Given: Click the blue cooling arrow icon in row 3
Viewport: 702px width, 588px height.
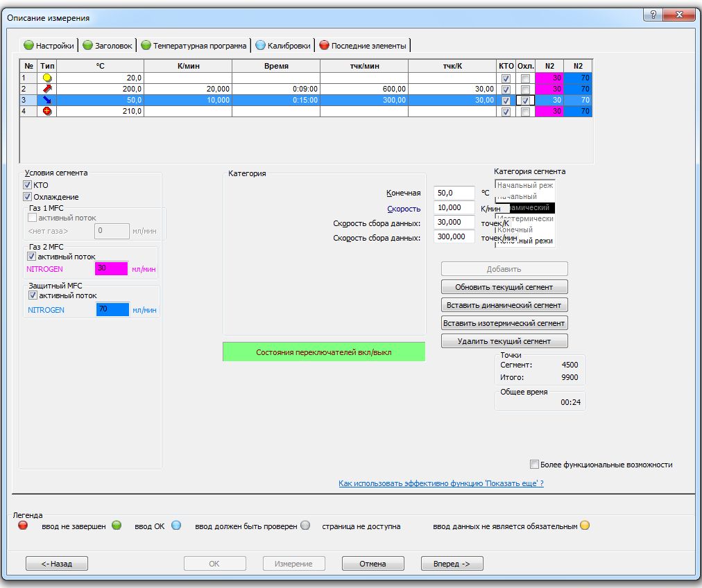Looking at the screenshot, I should (x=47, y=101).
